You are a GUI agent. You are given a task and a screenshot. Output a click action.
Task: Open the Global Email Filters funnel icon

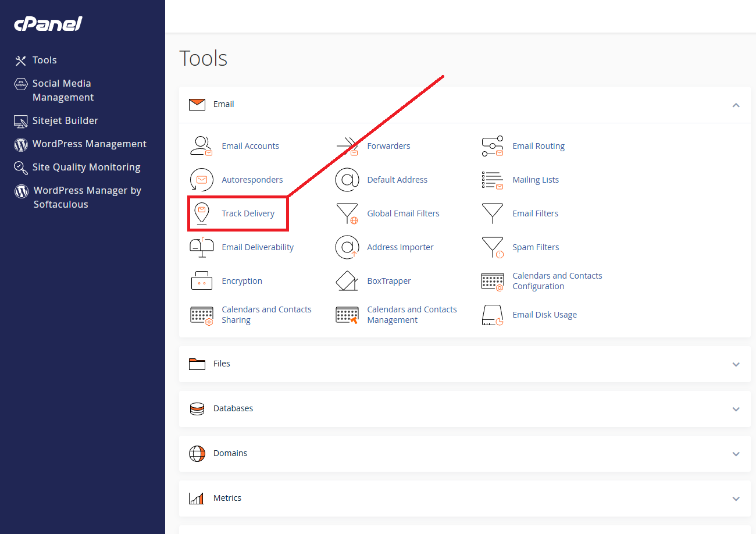[x=347, y=213]
